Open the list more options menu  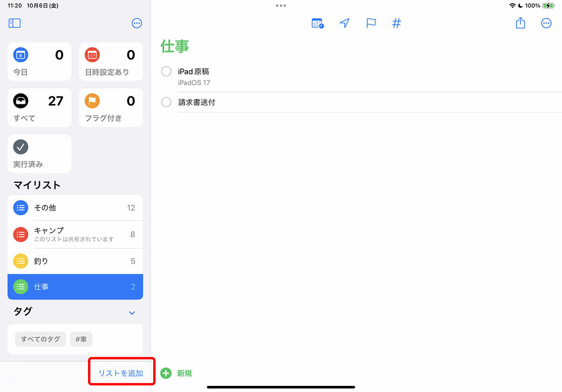[x=546, y=23]
